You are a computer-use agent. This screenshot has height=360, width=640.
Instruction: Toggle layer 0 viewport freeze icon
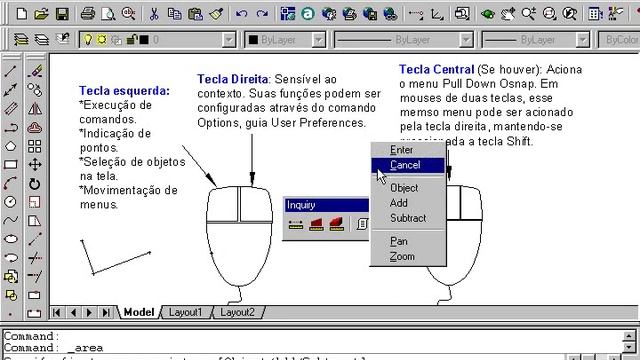coord(117,40)
